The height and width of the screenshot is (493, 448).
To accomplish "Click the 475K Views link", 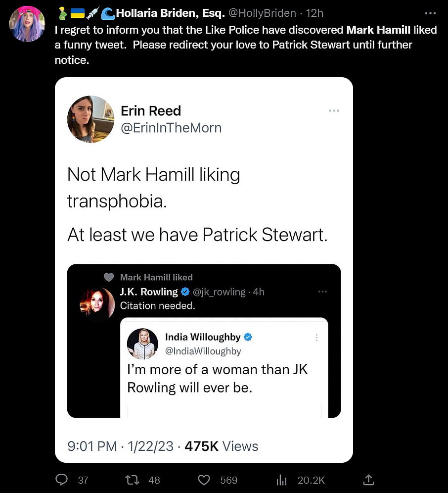I will tap(221, 445).
